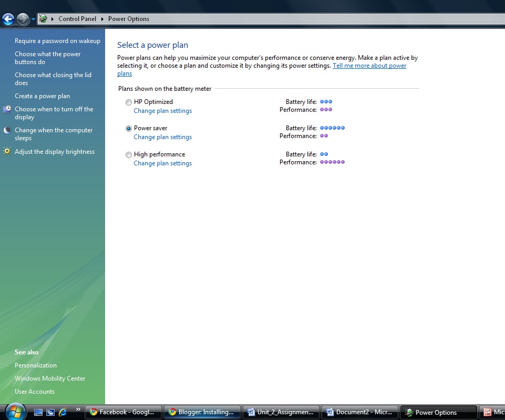Click the battery icon beside Change when the computer sleeps
This screenshot has height=420, width=505.
[x=7, y=130]
